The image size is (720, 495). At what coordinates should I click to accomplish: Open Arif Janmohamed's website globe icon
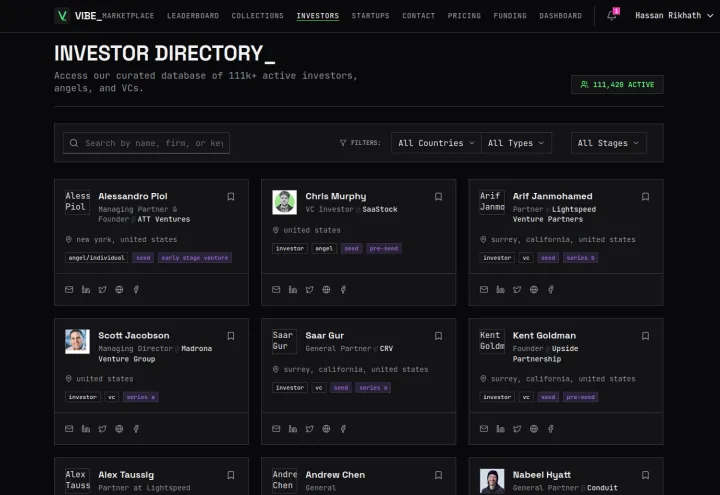click(534, 289)
